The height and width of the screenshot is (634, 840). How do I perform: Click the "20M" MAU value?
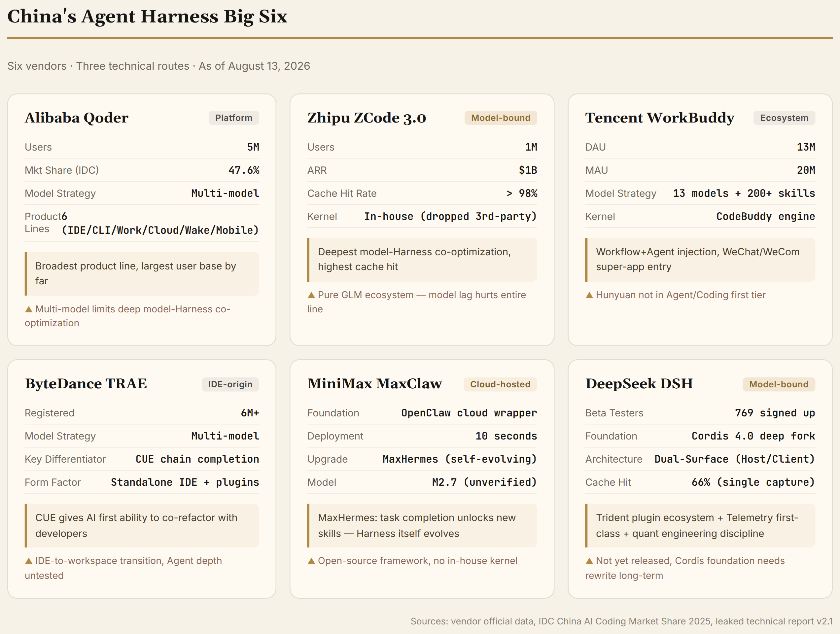pyautogui.click(x=806, y=170)
